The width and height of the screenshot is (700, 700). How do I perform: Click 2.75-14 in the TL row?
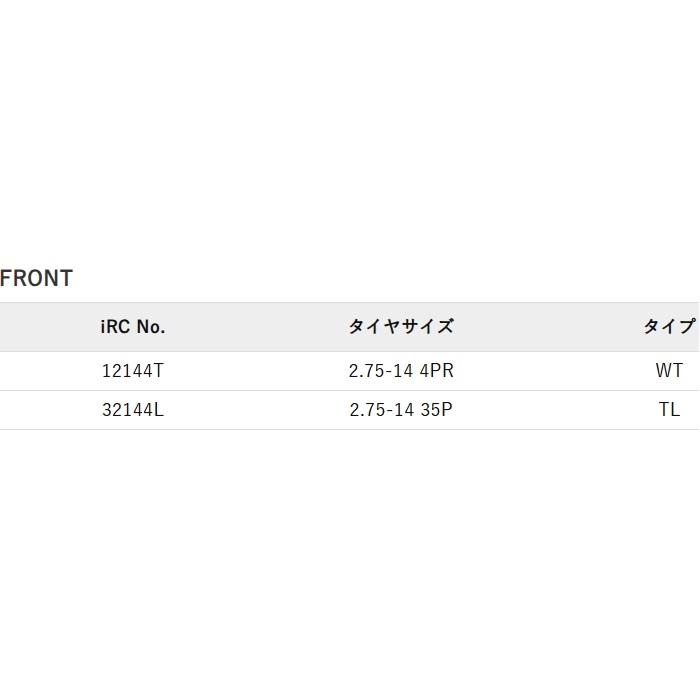click(x=381, y=410)
